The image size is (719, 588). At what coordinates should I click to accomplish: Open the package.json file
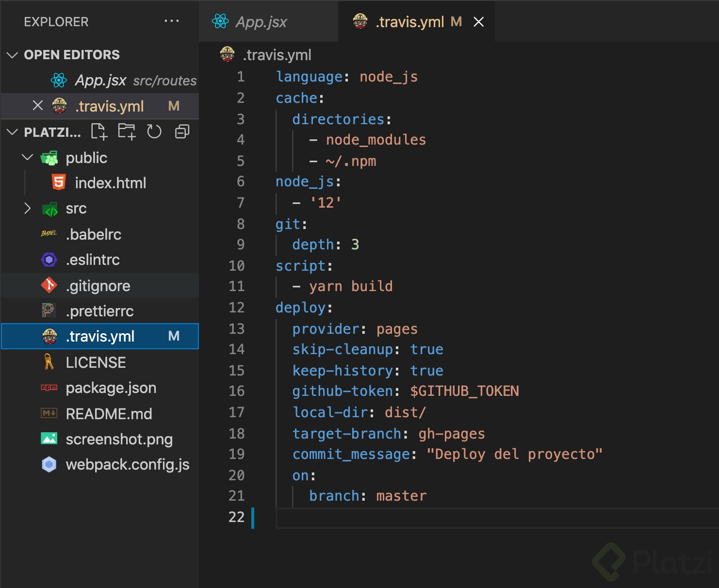pos(111,388)
